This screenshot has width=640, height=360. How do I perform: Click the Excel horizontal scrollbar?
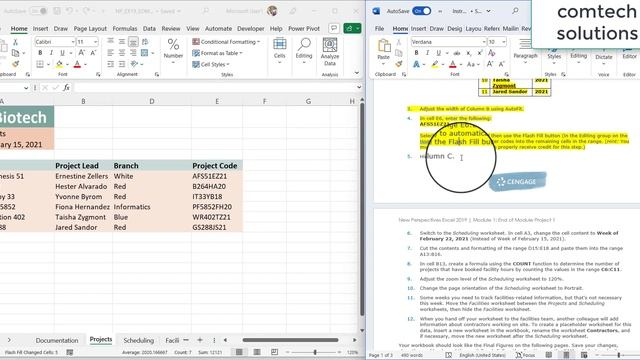coord(290,340)
